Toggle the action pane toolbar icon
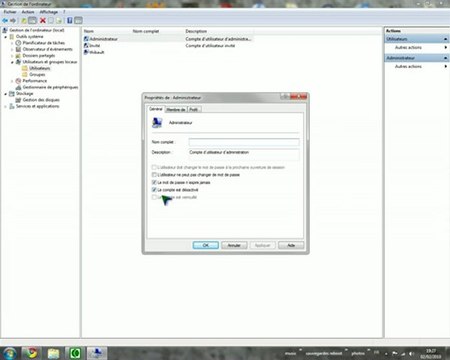 tap(78, 21)
